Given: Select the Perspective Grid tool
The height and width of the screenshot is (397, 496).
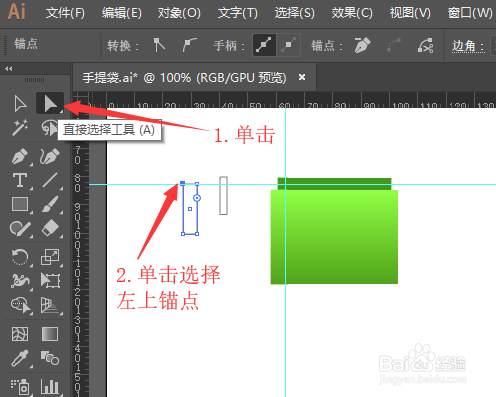Looking at the screenshot, I should point(50,305).
